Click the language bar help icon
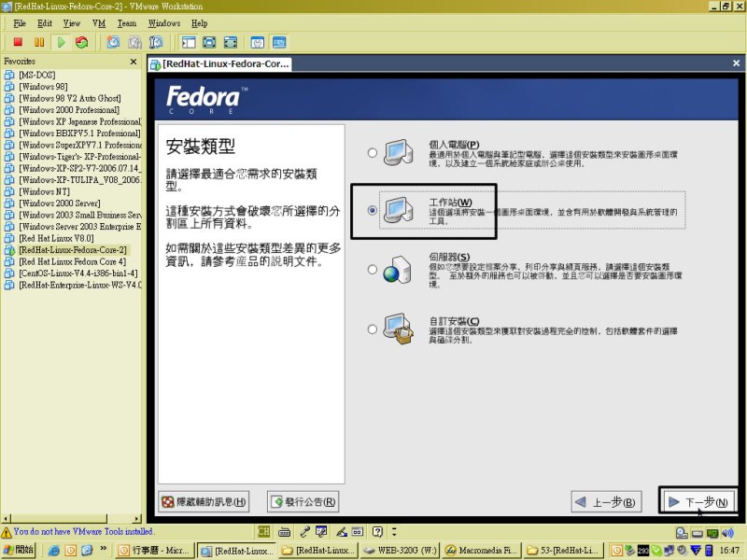The height and width of the screenshot is (560, 747). tap(377, 531)
